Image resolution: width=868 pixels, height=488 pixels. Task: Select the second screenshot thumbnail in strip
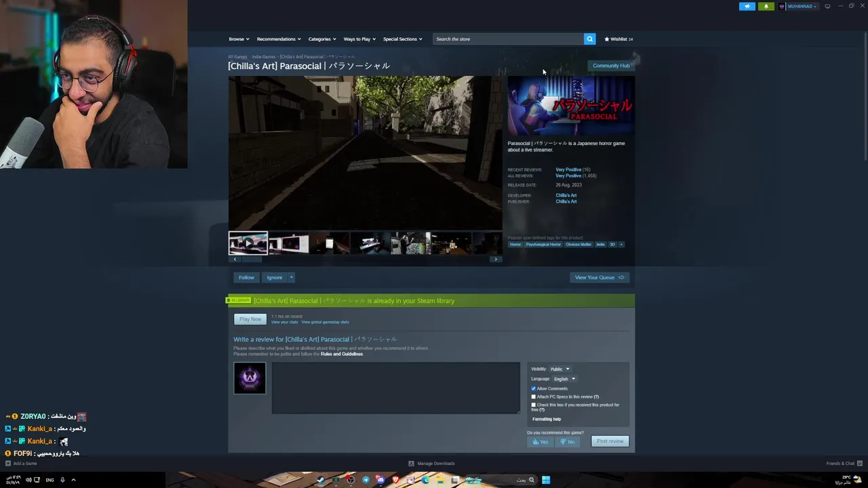pyautogui.click(x=290, y=243)
